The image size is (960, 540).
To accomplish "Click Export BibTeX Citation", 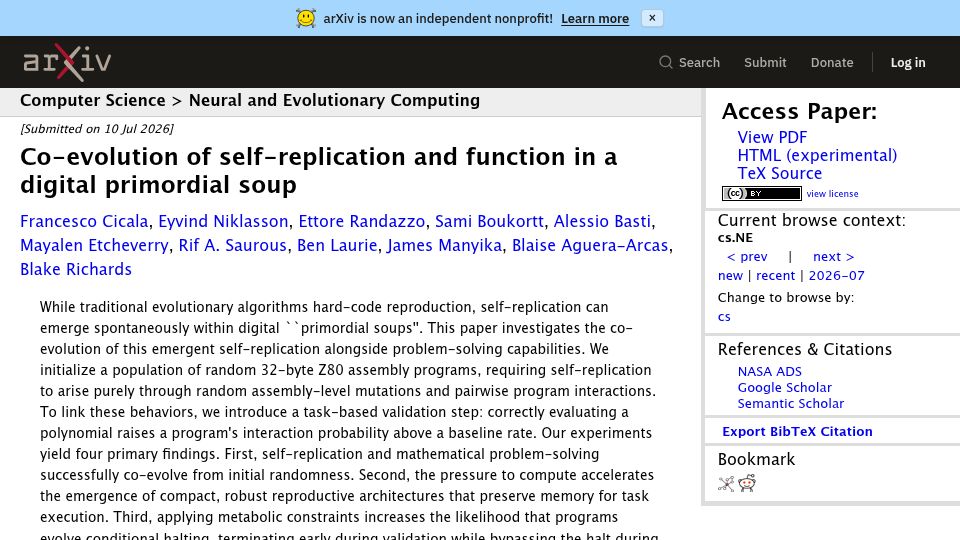I will 797,432.
